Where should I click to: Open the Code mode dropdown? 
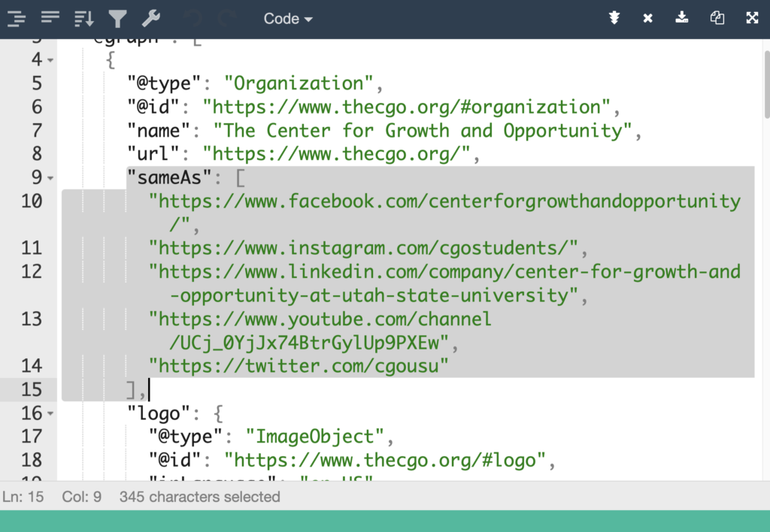288,19
